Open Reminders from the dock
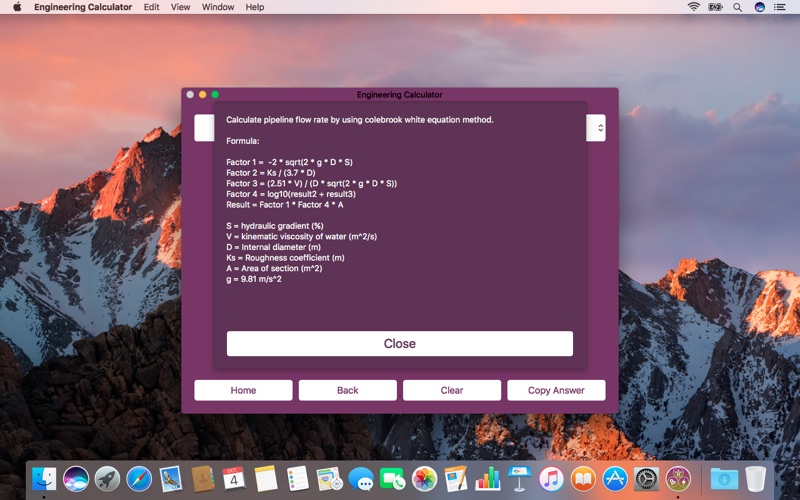800x500 pixels. pyautogui.click(x=297, y=479)
